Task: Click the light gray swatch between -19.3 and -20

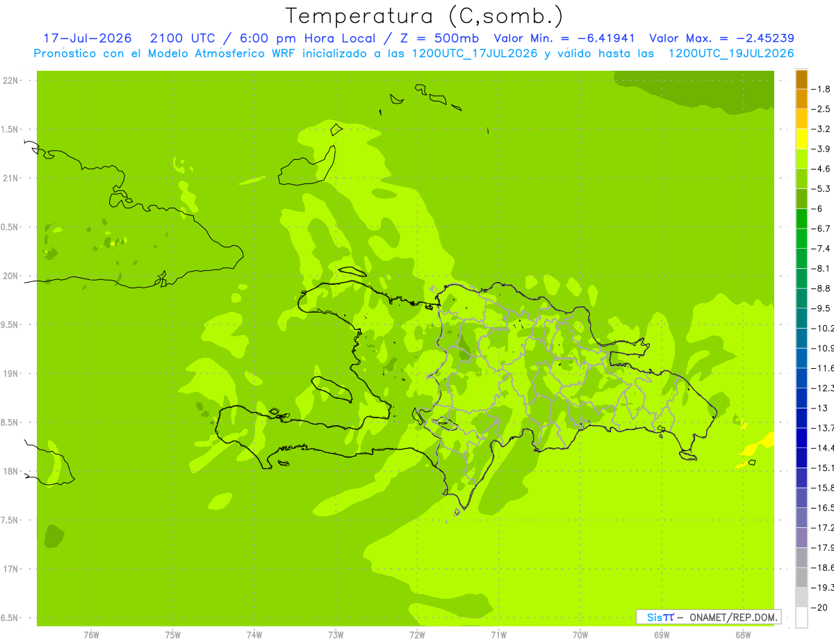Action: 801,597
